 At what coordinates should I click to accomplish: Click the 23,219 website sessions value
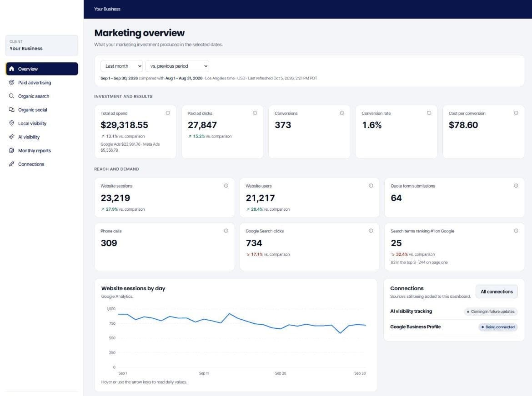coord(115,198)
